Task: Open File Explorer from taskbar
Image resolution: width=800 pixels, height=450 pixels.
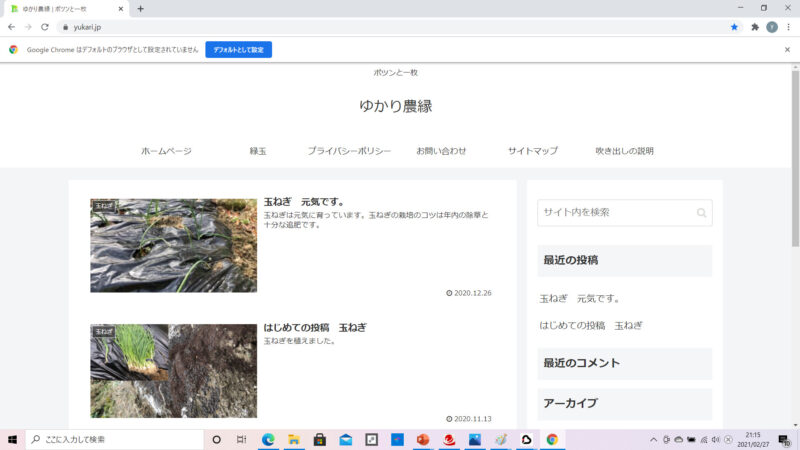Action: tap(294, 439)
